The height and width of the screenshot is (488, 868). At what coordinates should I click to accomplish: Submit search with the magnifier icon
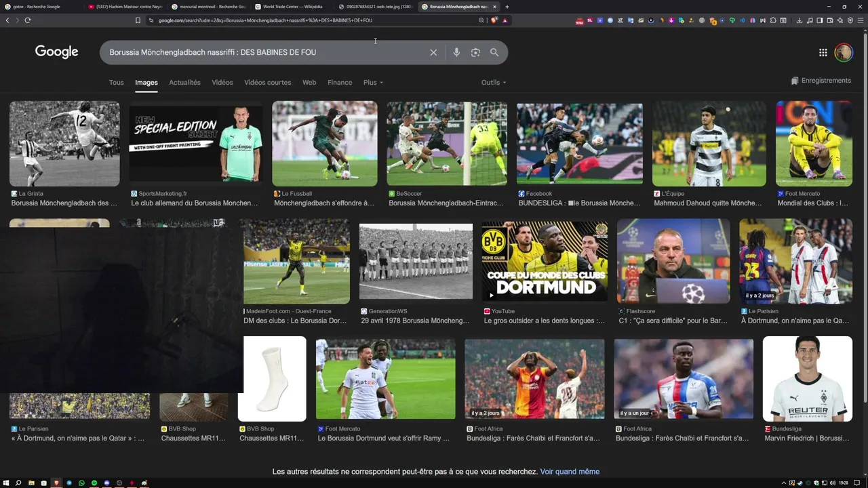(x=494, y=52)
